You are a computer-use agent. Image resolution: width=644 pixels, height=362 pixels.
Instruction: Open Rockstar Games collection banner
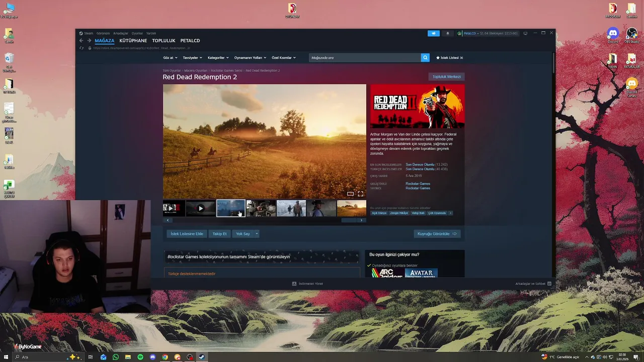(262, 257)
